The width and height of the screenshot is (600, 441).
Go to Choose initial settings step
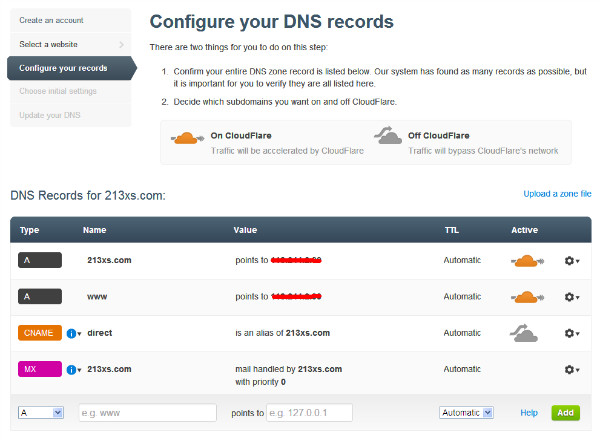70,91
